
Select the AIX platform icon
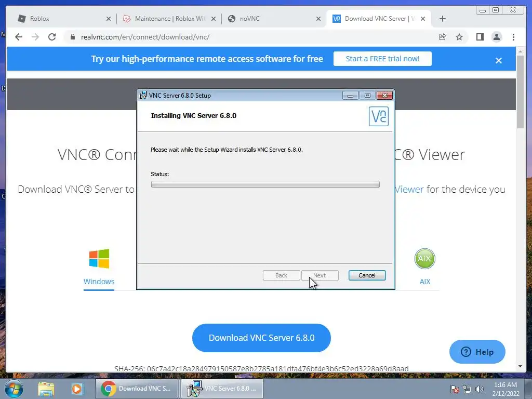[x=425, y=259]
